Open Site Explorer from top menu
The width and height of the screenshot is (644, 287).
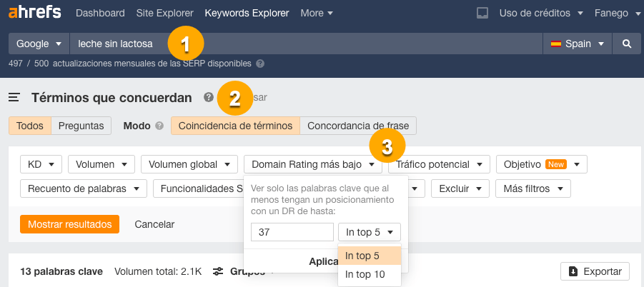click(164, 13)
